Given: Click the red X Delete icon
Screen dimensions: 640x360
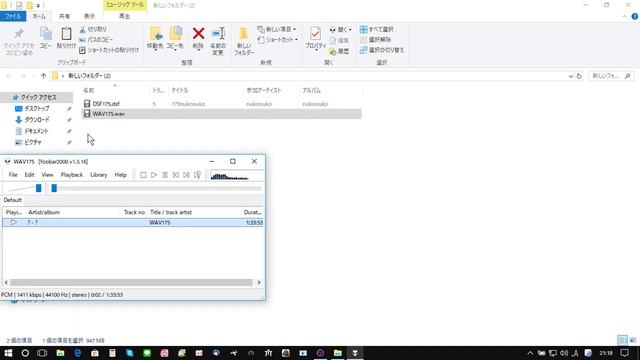Looking at the screenshot, I should (x=198, y=34).
